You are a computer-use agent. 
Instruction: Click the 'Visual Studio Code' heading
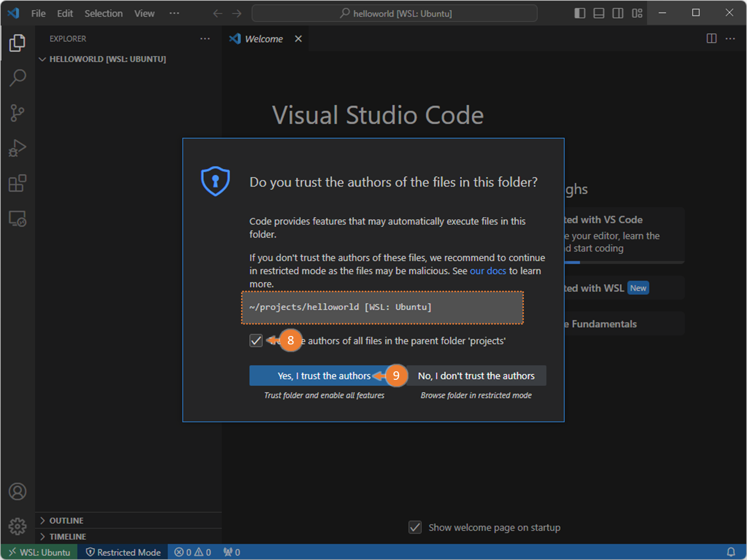[x=378, y=115]
